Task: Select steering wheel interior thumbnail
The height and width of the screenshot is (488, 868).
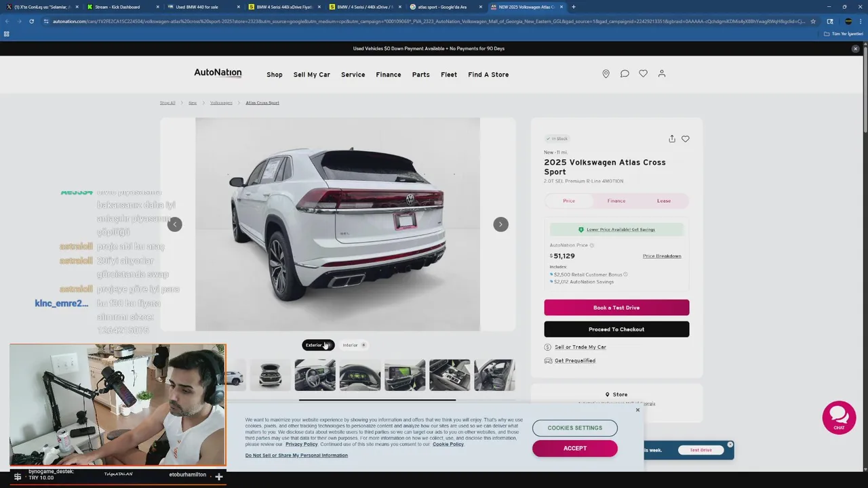Action: (315, 375)
